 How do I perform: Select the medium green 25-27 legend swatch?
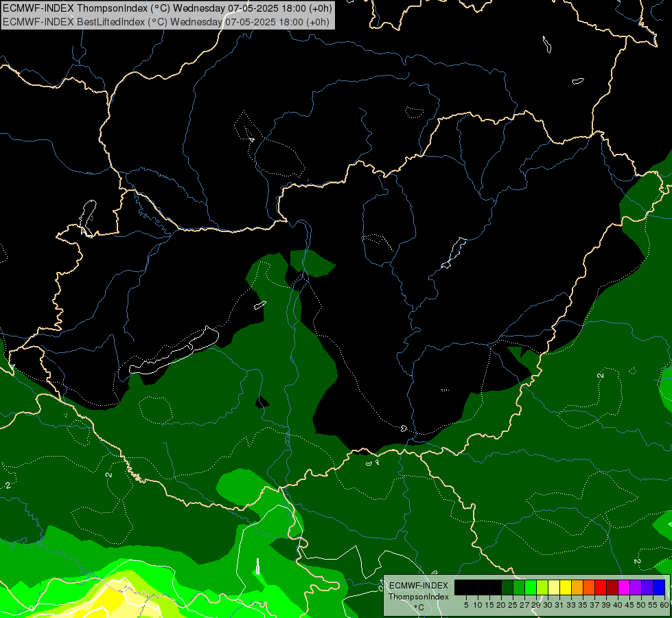point(519,587)
